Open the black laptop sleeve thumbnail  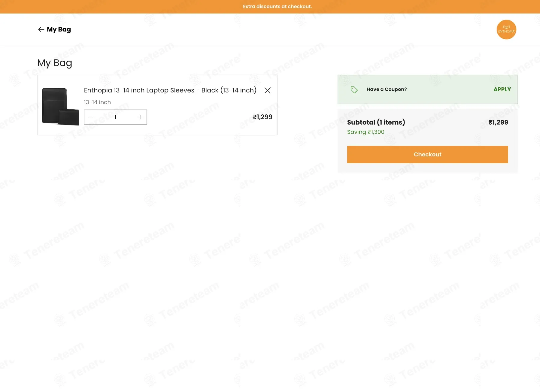point(61,106)
